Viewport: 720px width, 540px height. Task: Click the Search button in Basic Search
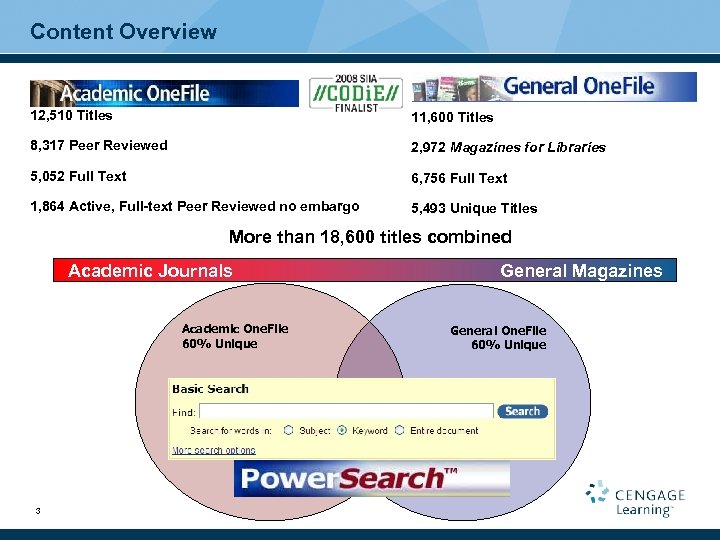(x=523, y=411)
